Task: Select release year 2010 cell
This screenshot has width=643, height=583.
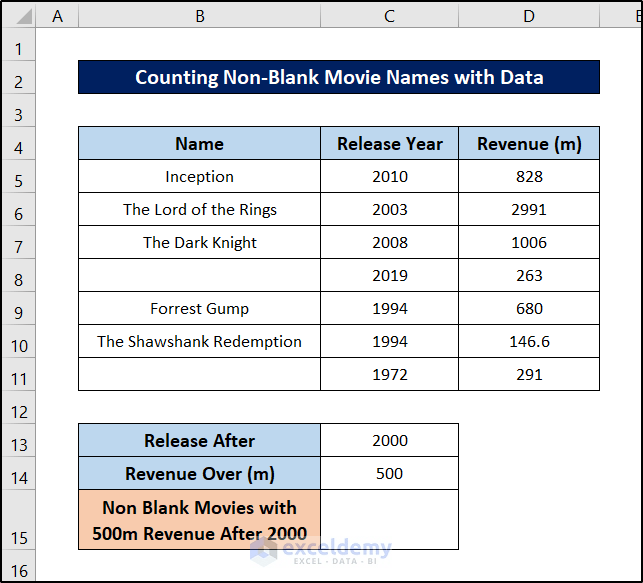Action: (389, 176)
